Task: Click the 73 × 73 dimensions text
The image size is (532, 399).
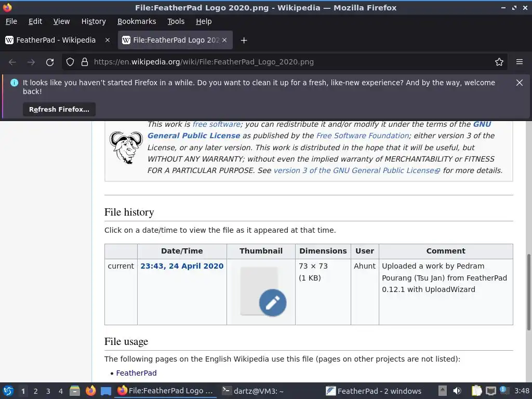Action: tap(313, 266)
